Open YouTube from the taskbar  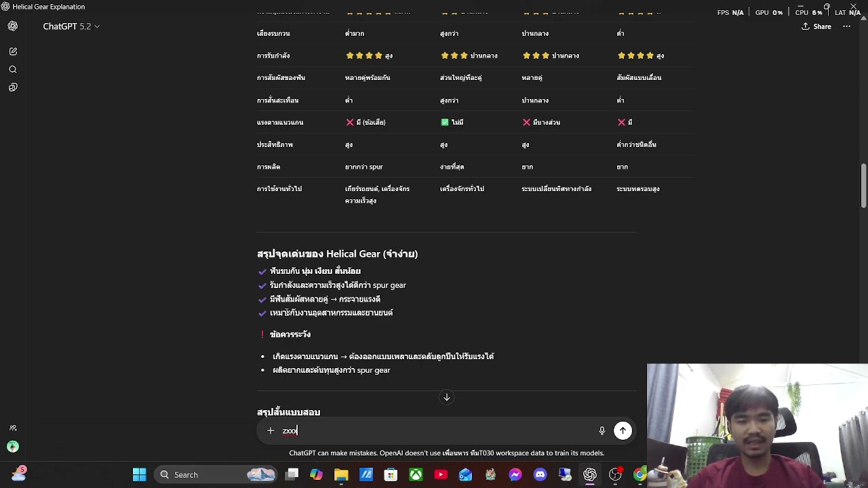(441, 475)
